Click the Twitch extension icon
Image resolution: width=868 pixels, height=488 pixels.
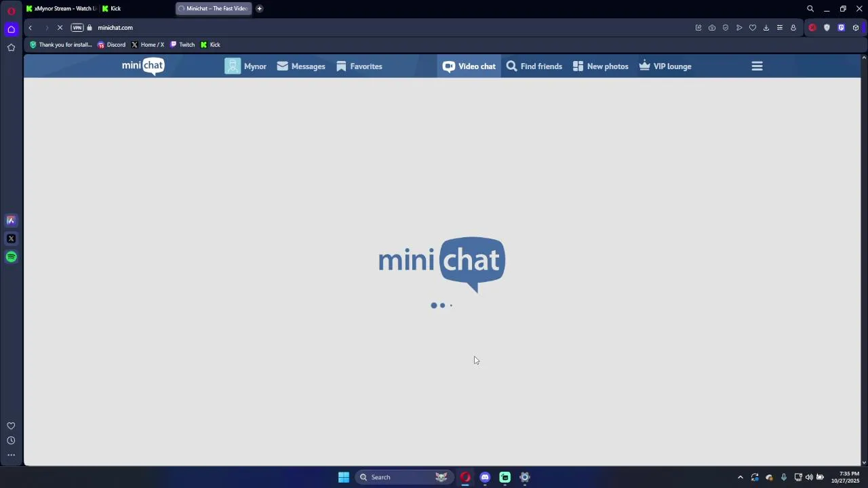pyautogui.click(x=841, y=28)
